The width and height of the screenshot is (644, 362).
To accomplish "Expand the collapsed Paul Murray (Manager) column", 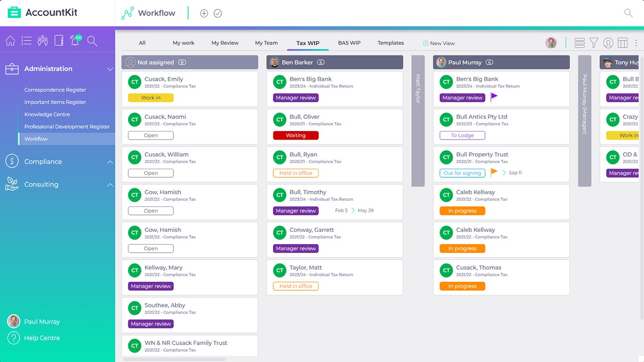I will pyautogui.click(x=585, y=121).
